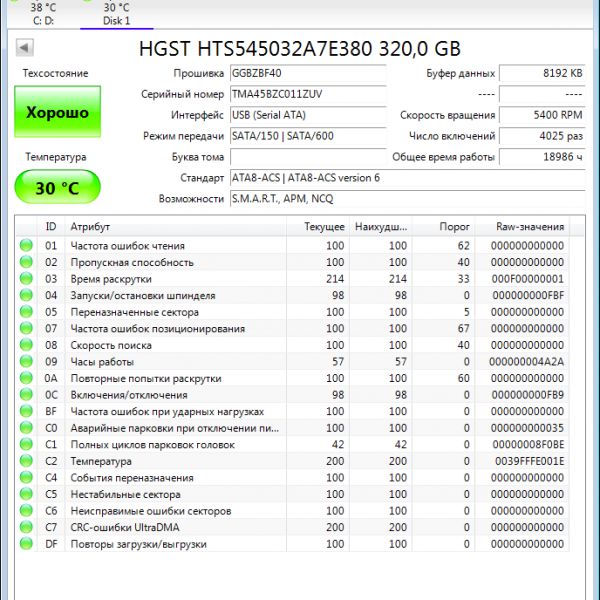The height and width of the screenshot is (600, 600).
Task: Click the Возможности field S.M.A.R.T., APM, NCQ
Action: click(x=408, y=199)
